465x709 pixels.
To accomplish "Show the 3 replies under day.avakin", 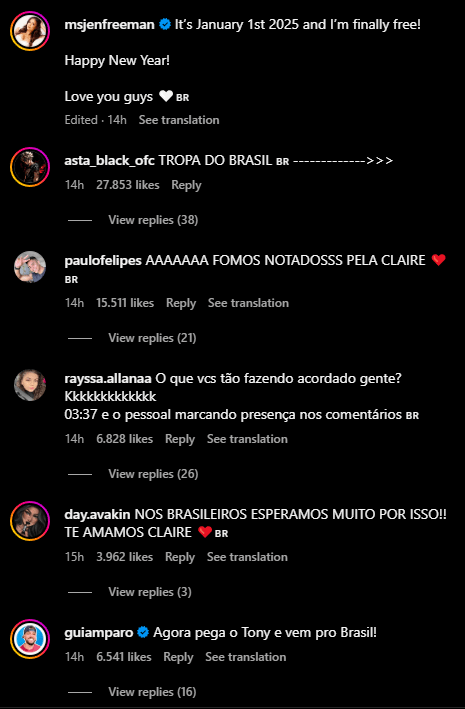I will tap(150, 592).
